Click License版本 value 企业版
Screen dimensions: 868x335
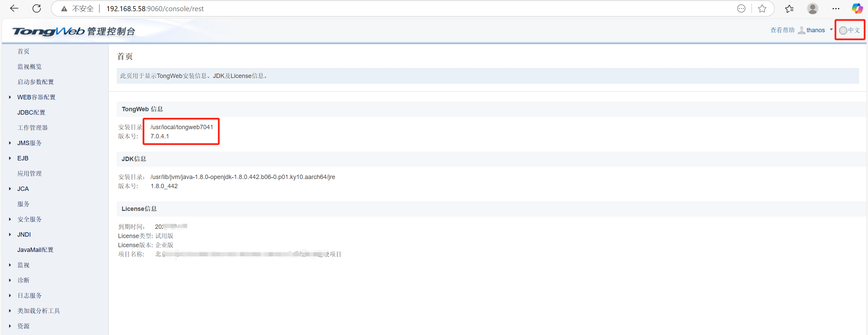point(164,245)
